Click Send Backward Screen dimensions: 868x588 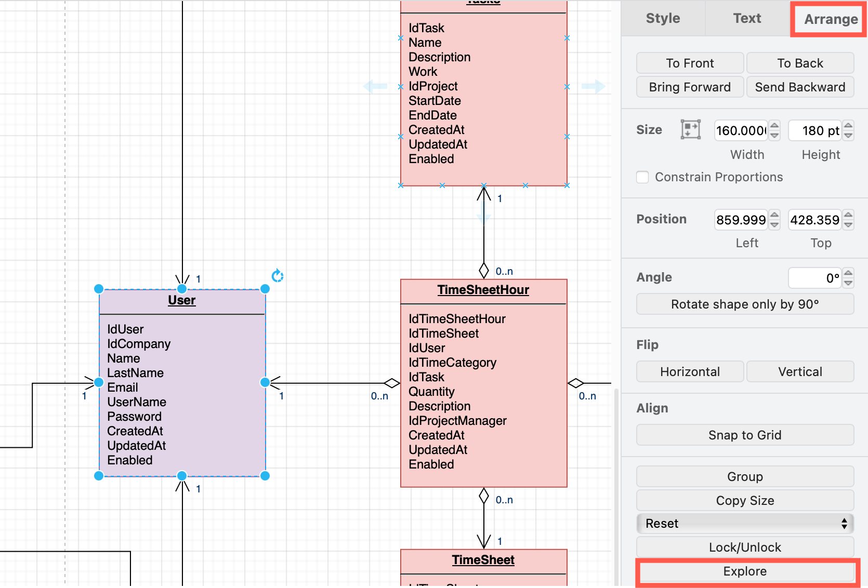800,87
